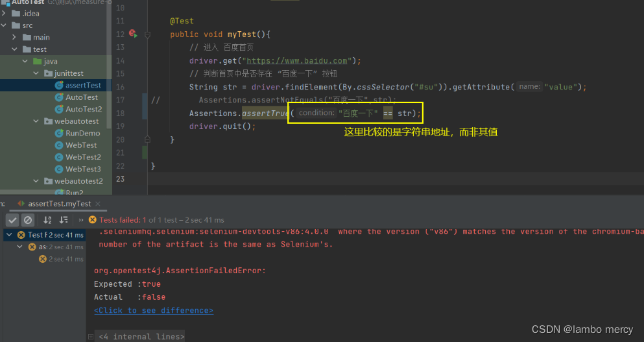Click the failed icon on Test Results root row
This screenshot has height=342, width=644.
click(x=21, y=235)
